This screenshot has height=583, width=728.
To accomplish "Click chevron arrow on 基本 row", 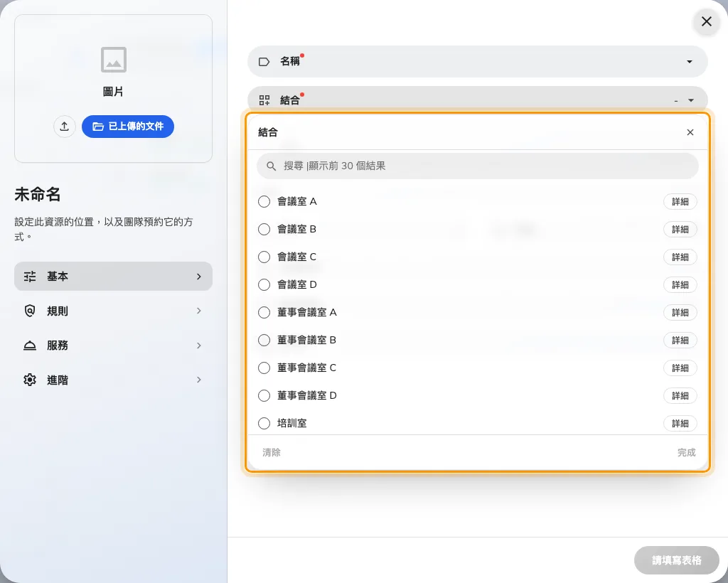I will [x=199, y=277].
